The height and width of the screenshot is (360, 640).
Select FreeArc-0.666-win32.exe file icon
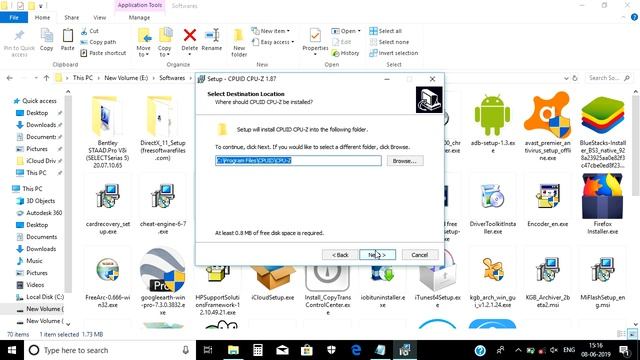tap(108, 270)
